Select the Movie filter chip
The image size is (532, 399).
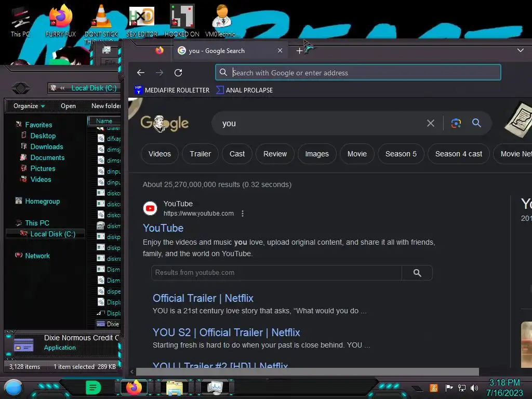coord(357,154)
